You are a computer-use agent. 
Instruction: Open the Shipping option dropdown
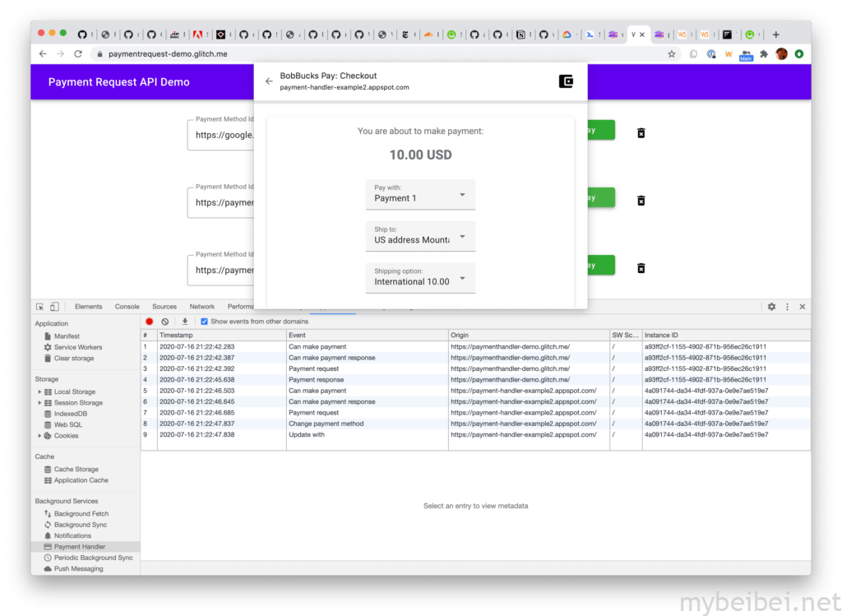tap(420, 278)
